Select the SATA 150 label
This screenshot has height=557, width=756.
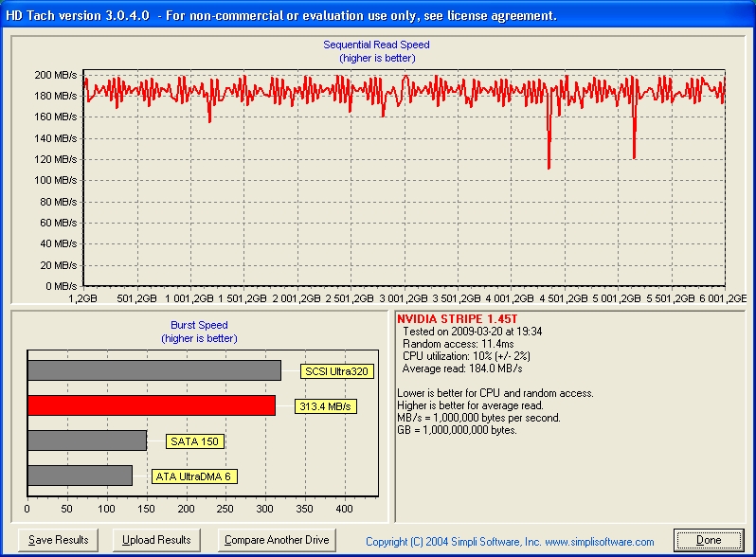[195, 441]
